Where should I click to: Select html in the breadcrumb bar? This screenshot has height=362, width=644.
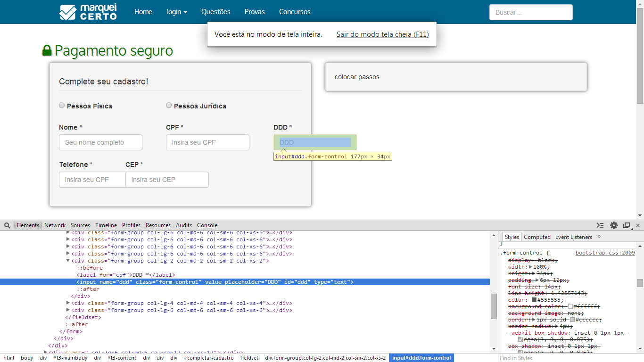(9, 358)
